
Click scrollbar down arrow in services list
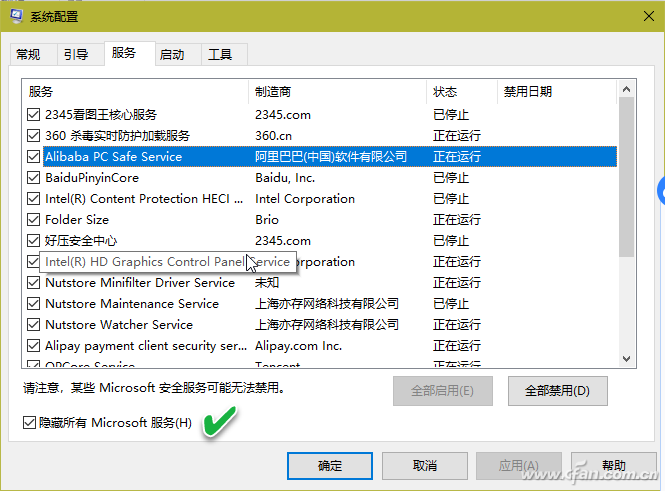click(626, 359)
